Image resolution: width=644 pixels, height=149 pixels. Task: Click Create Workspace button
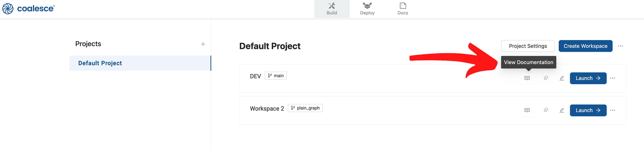(585, 46)
